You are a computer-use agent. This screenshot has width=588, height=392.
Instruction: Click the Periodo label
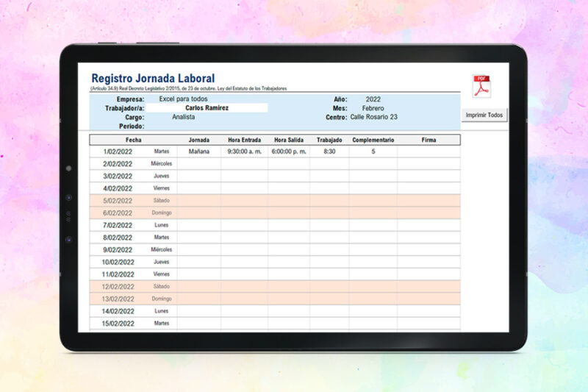pos(132,126)
